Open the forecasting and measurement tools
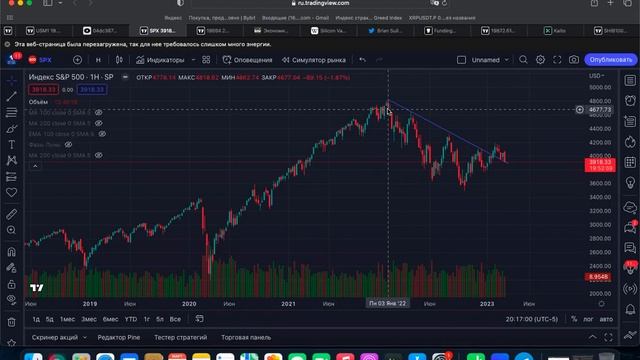The width and height of the screenshot is (640, 360). click(x=11, y=176)
